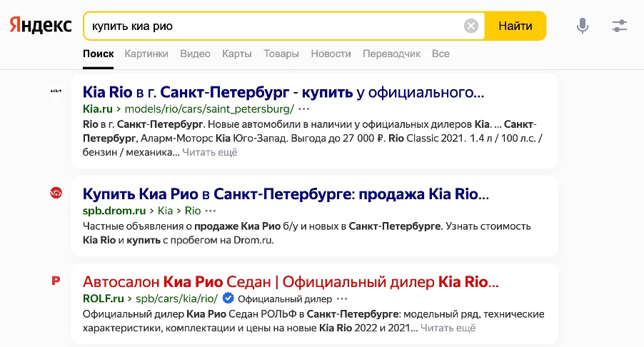
Task: Open the Товары tab
Action: (x=281, y=54)
